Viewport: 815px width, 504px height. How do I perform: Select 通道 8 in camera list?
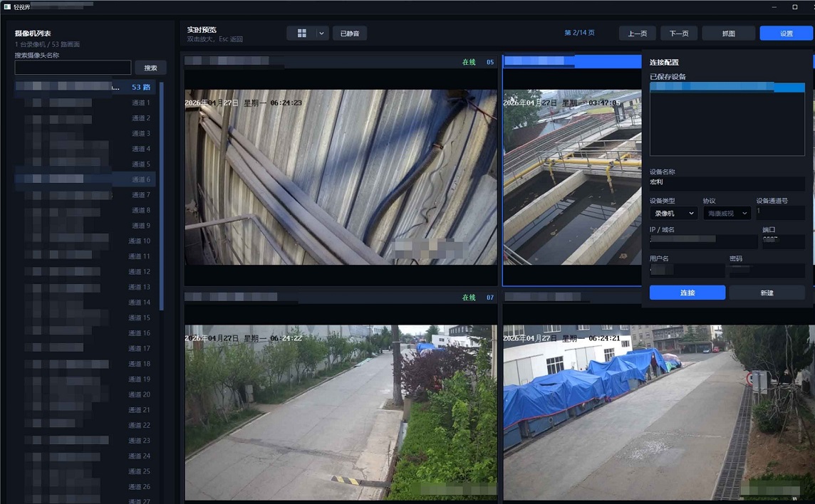85,210
